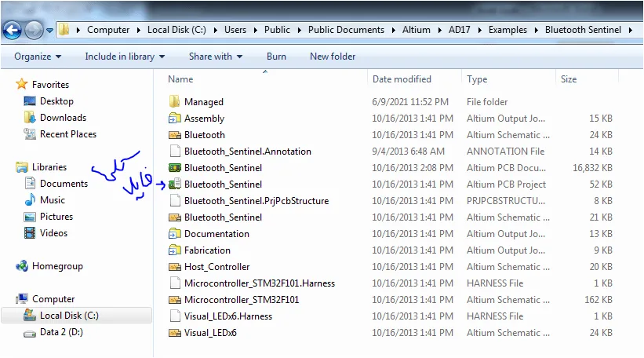Click Bluetooth Sentinel breadcrumb segment
The width and height of the screenshot is (644, 358).
583,30
